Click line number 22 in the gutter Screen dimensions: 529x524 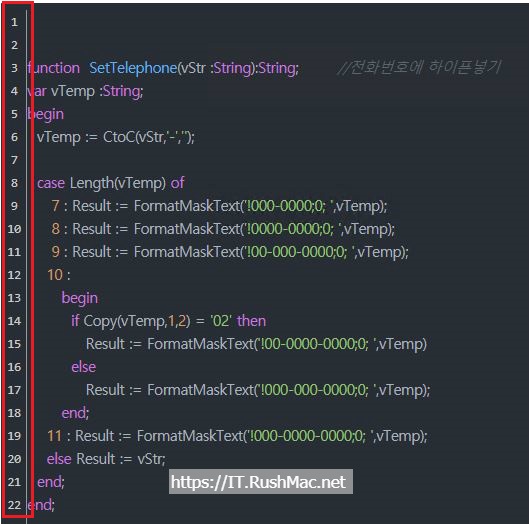[x=14, y=505]
